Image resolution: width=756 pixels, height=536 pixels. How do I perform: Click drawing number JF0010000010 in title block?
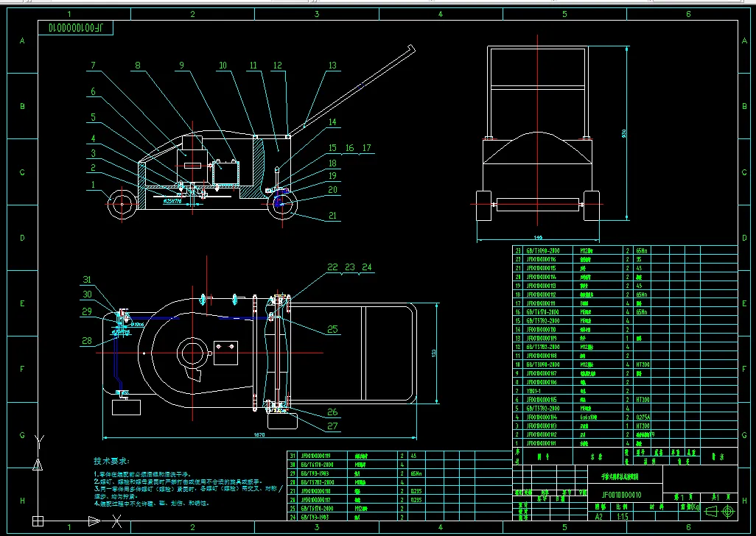coord(621,495)
